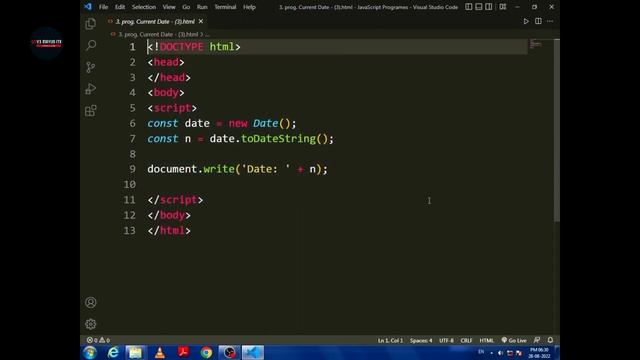Click the breadcrumb file name Current Date html
640x360 pixels.
pos(158,34)
